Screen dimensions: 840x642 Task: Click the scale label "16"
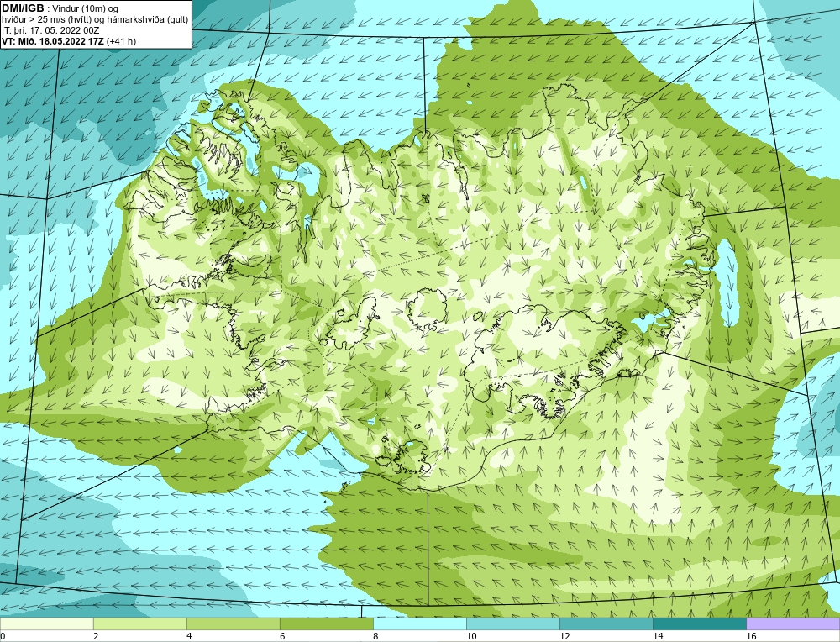(x=751, y=636)
